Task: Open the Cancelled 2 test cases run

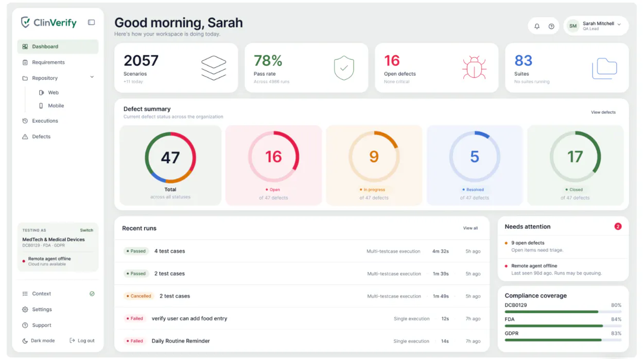Action: [x=302, y=296]
